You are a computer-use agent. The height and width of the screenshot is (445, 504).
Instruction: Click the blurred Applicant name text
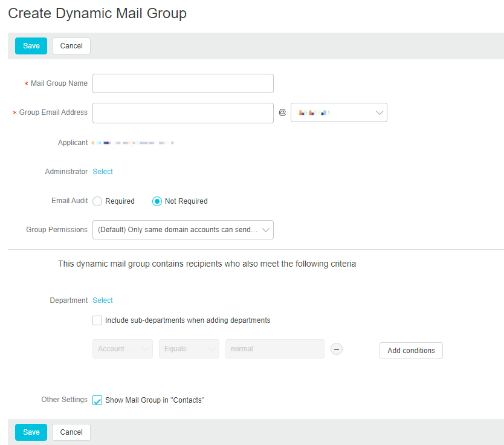[133, 143]
